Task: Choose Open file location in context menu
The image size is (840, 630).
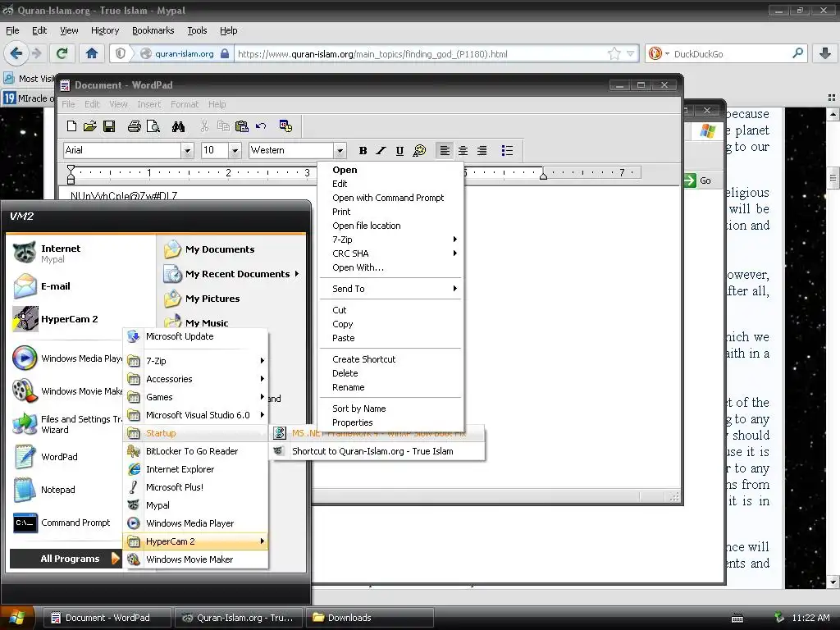Action: [x=391, y=226]
